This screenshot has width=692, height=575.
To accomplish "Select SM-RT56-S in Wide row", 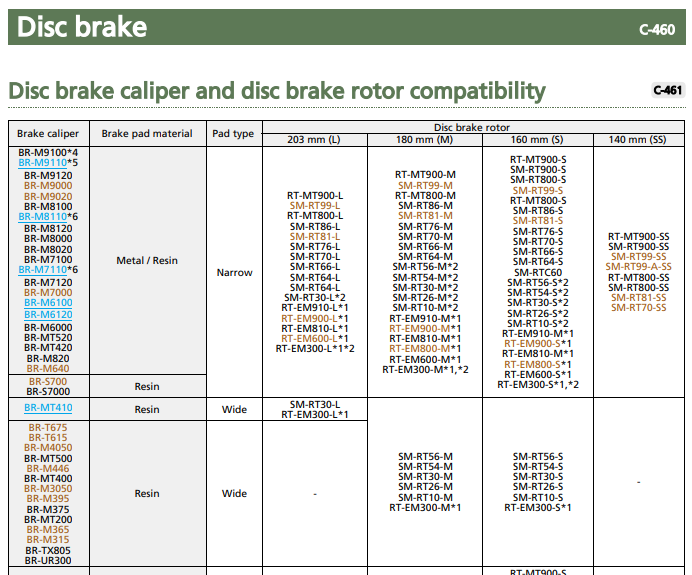I will 538,456.
